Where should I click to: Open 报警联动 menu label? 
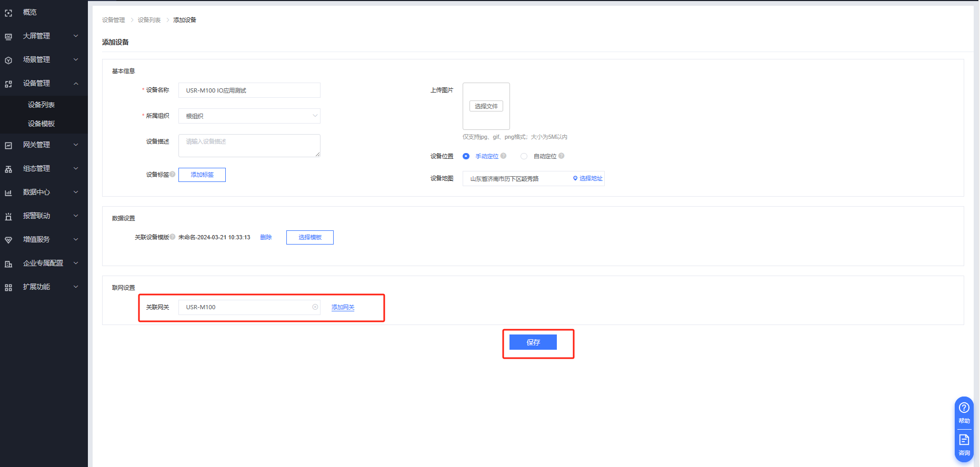click(36, 216)
